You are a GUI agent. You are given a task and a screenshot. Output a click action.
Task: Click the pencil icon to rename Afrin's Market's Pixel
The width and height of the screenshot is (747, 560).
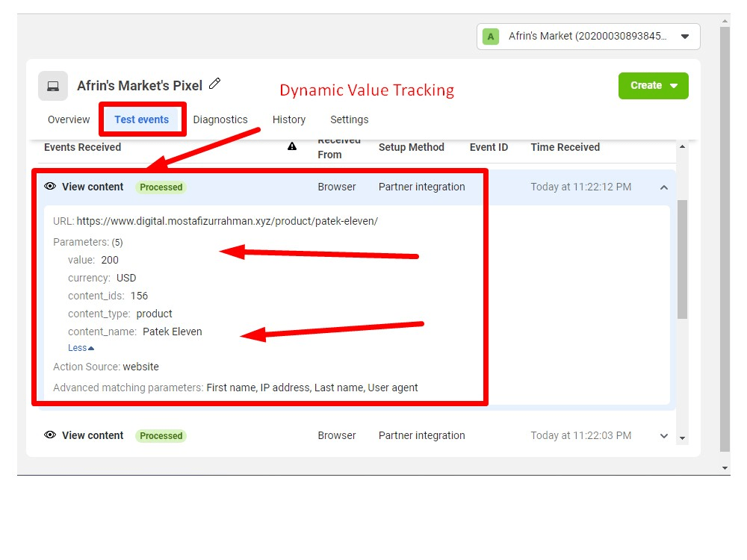215,84
